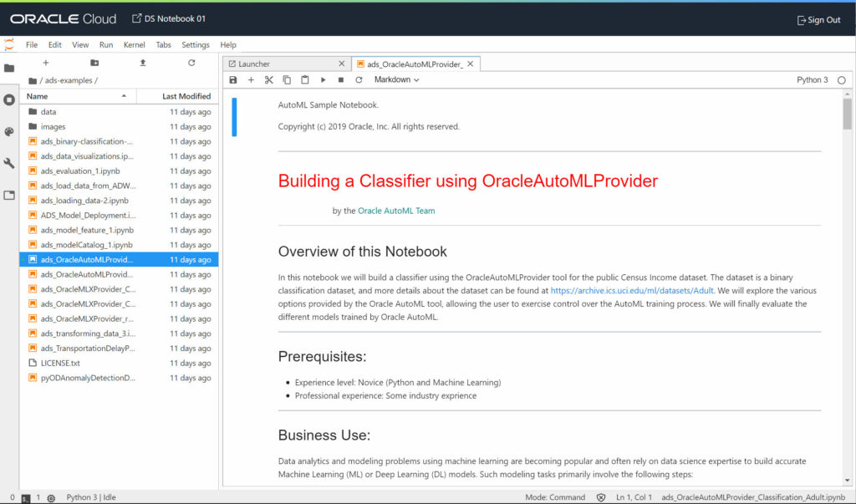
Task: Click the Oracle Cloud logo
Action: [x=64, y=19]
